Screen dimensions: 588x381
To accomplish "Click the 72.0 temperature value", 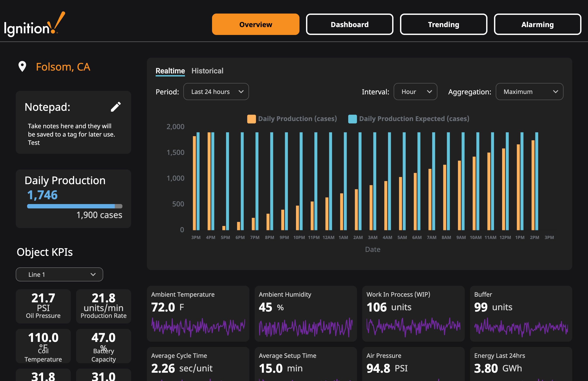I will (x=163, y=307).
